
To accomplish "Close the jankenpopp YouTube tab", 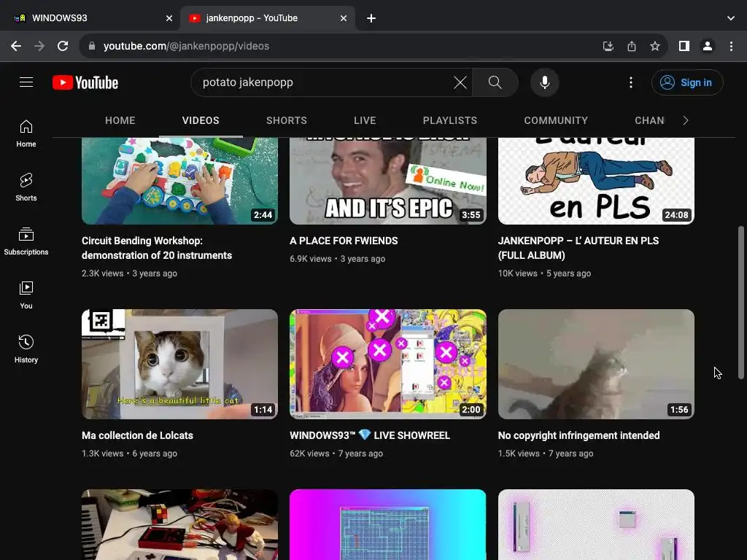I will (x=344, y=18).
